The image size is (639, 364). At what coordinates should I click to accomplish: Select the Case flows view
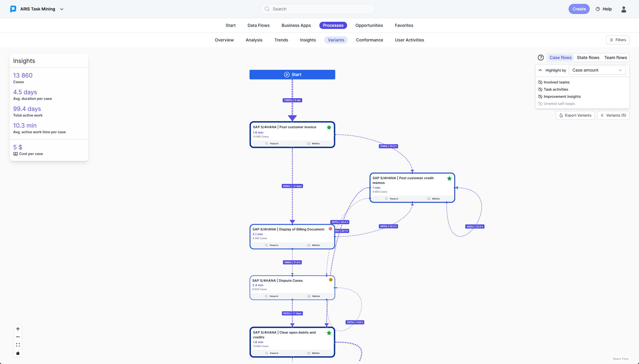pyautogui.click(x=561, y=58)
